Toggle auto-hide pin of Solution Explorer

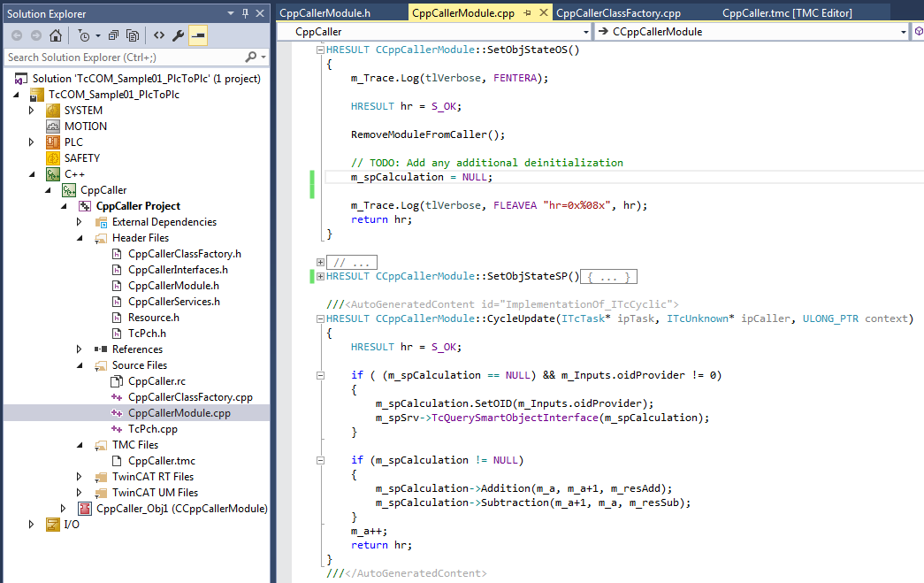245,13
